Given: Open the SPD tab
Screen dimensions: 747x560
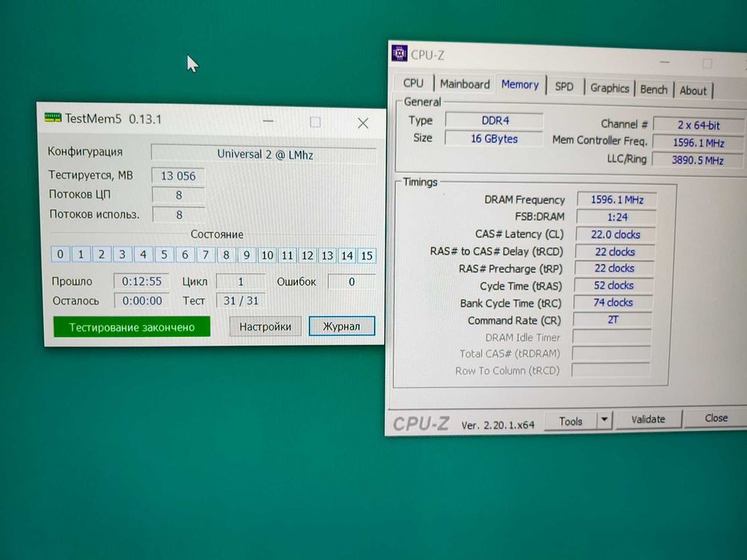Looking at the screenshot, I should 564,86.
